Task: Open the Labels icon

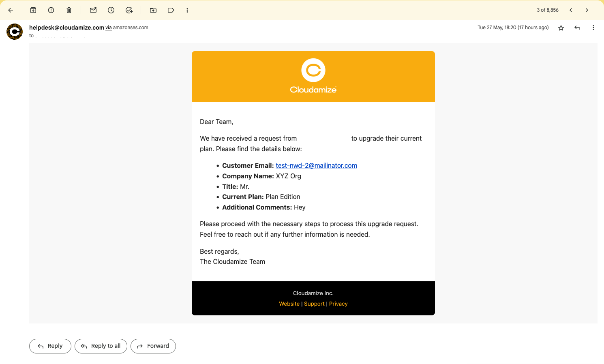Action: point(171,10)
